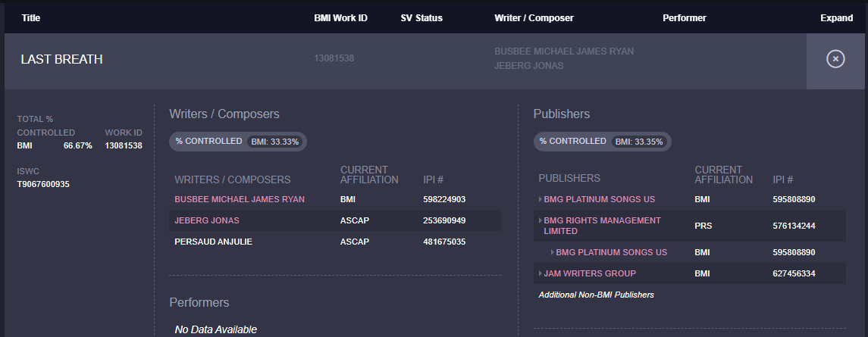Viewport: 868px width, 337px height.
Task: Open the indented BMG PLATINUM SONGS US link
Action: click(612, 252)
